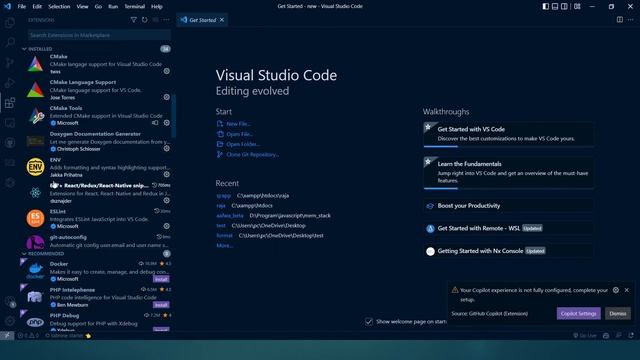This screenshot has width=640, height=360.
Task: Open the Explorer view in the activity bar
Action: pos(10,22)
